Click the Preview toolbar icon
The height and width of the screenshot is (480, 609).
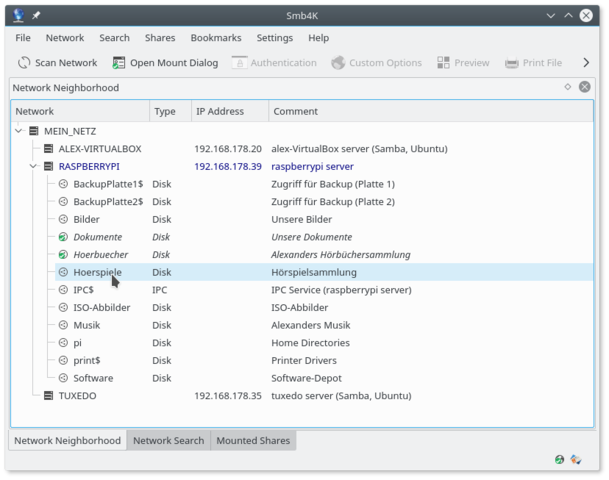pyautogui.click(x=443, y=63)
